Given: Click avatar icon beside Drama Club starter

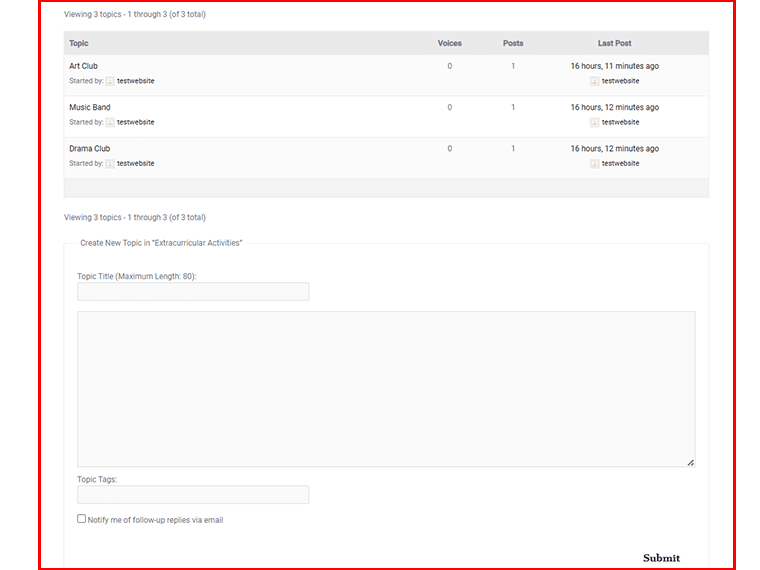Looking at the screenshot, I should pos(110,163).
